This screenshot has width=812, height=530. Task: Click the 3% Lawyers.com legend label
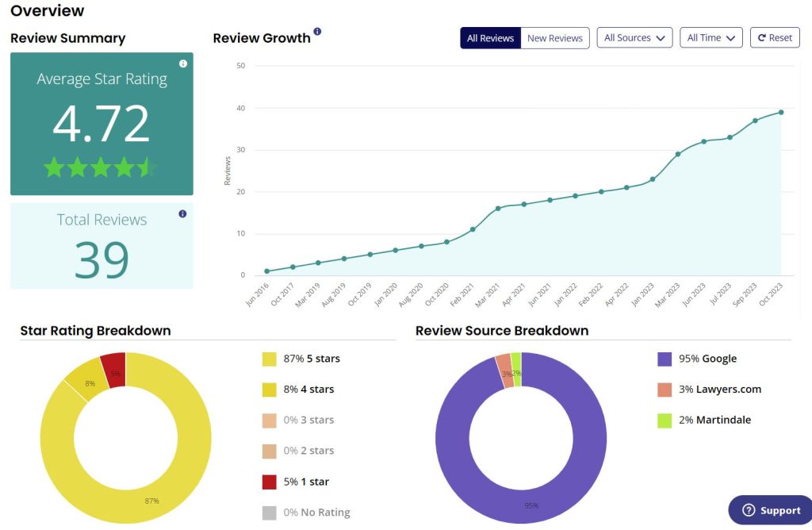point(720,389)
